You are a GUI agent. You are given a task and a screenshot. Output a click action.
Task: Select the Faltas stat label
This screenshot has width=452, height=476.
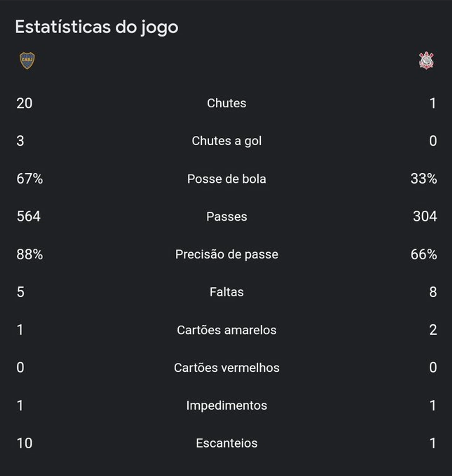pyautogui.click(x=227, y=292)
